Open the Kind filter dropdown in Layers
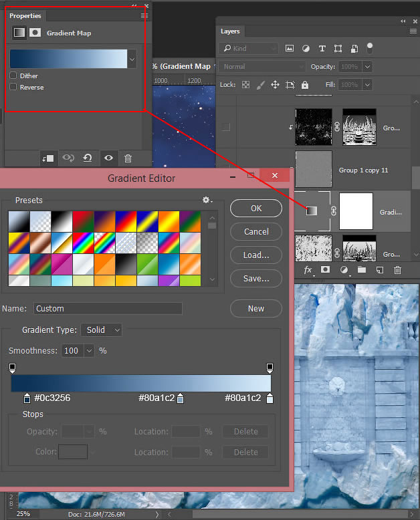 pos(248,48)
